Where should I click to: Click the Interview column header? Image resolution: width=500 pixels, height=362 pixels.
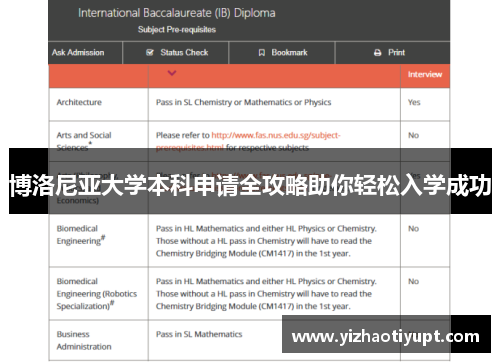[425, 74]
